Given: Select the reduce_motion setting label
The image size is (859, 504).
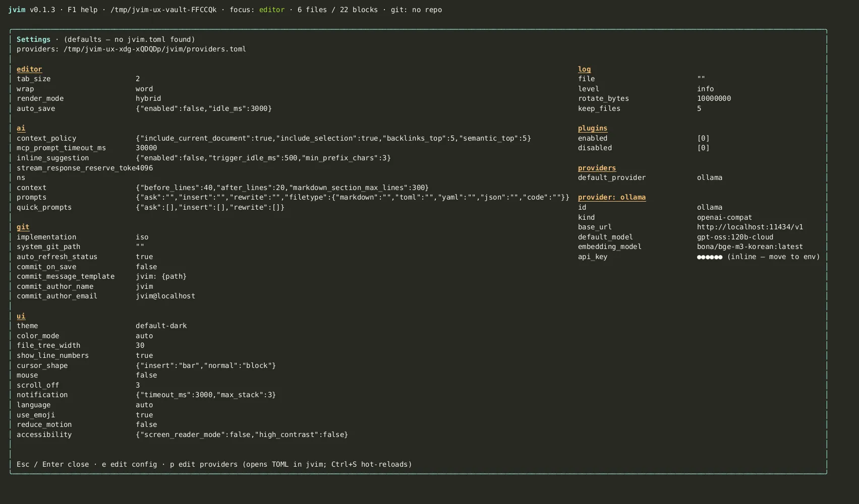Looking at the screenshot, I should pos(44,424).
